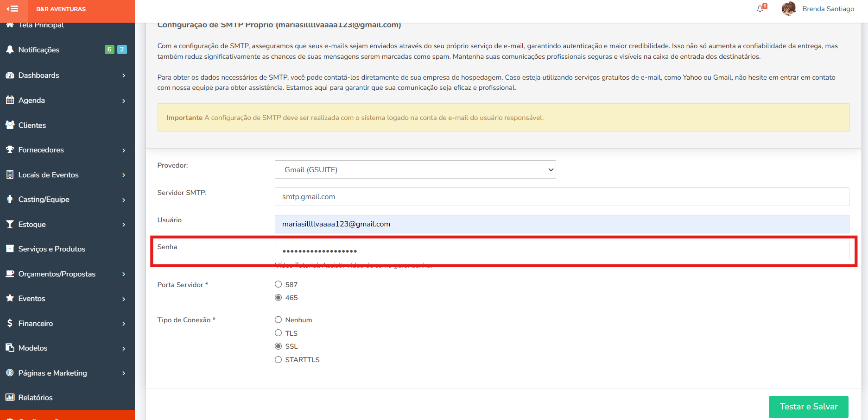868x420 pixels.
Task: Click the Agenda calendar icon
Action: pos(10,100)
